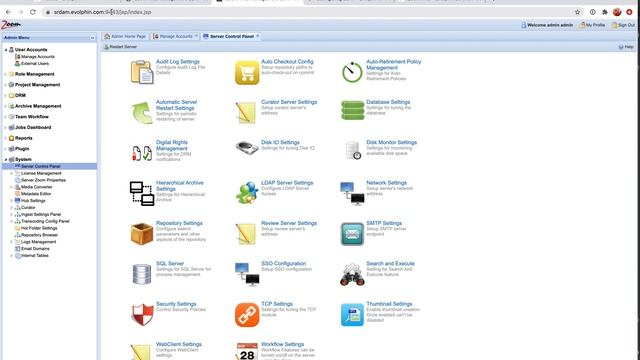640x360 pixels.
Task: Open the Workflow Settings calendar icon
Action: (x=247, y=352)
